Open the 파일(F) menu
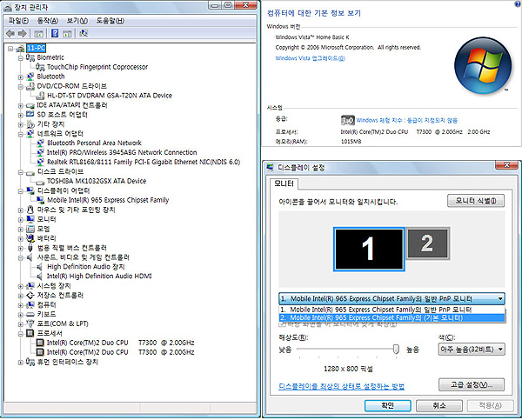This screenshot has height=420, width=522. point(18,21)
